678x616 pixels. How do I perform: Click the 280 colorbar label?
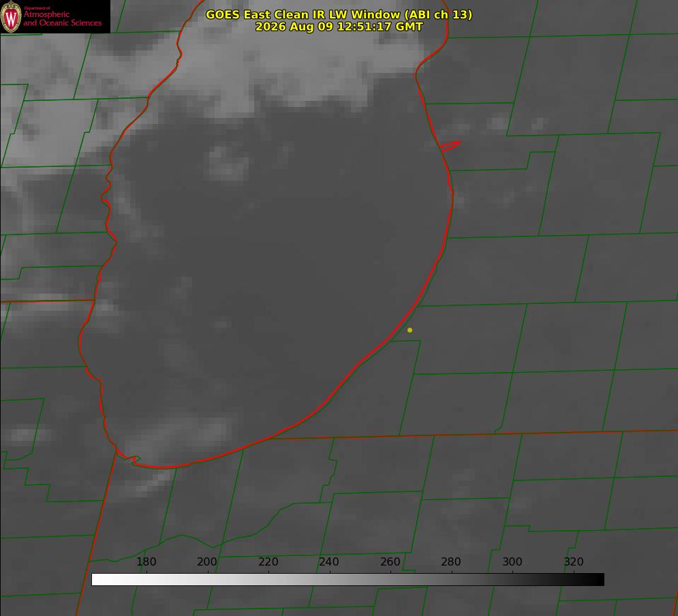click(451, 561)
